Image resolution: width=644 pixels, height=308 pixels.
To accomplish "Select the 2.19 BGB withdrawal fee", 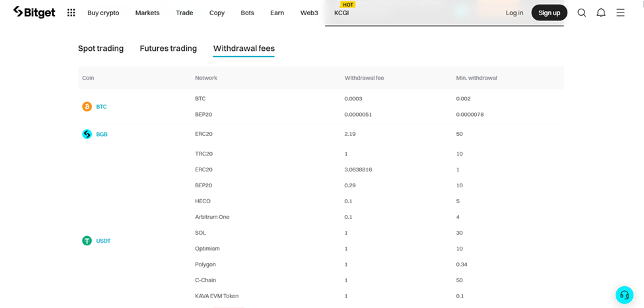I will click(x=349, y=134).
